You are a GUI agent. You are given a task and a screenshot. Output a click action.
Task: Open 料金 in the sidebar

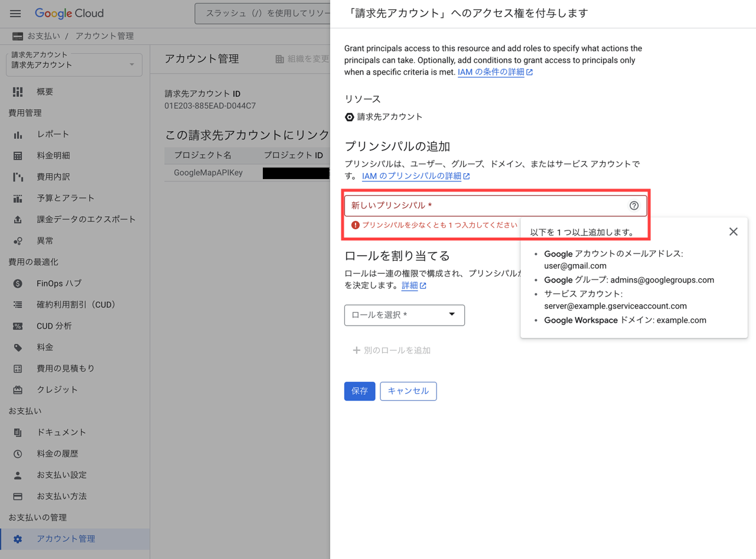(75, 347)
